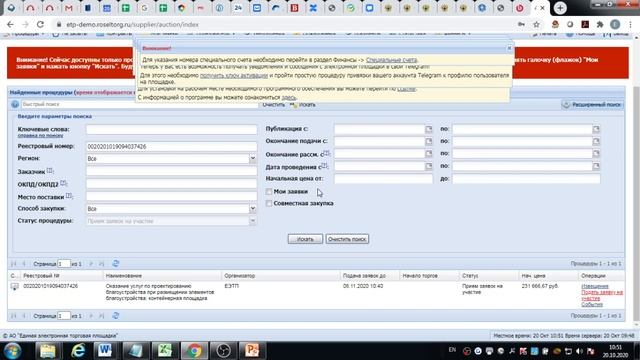The image size is (640, 360).
Task: Refresh results with bottom pager refresh icon
Action: 116,316
